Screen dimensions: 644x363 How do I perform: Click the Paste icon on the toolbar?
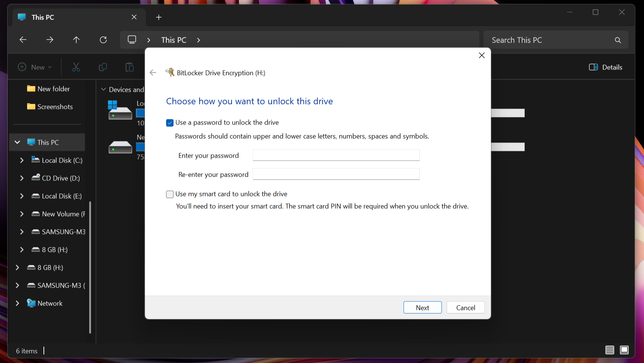tap(129, 67)
